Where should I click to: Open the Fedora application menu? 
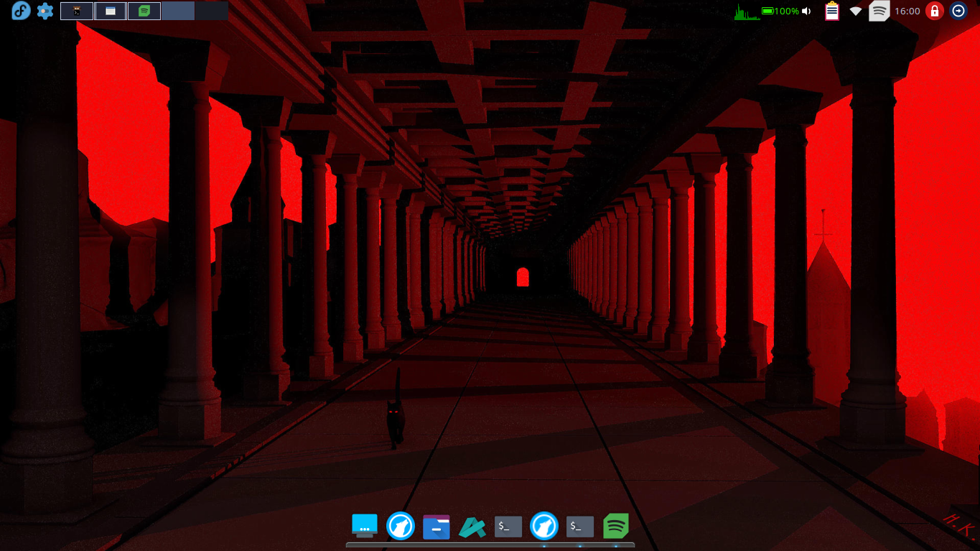(21, 11)
